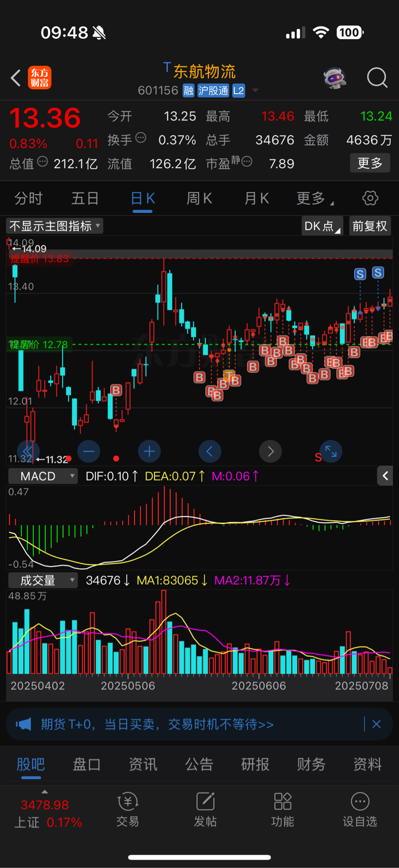Open DK点 signal dropdown
The width and height of the screenshot is (399, 868).
click(322, 226)
